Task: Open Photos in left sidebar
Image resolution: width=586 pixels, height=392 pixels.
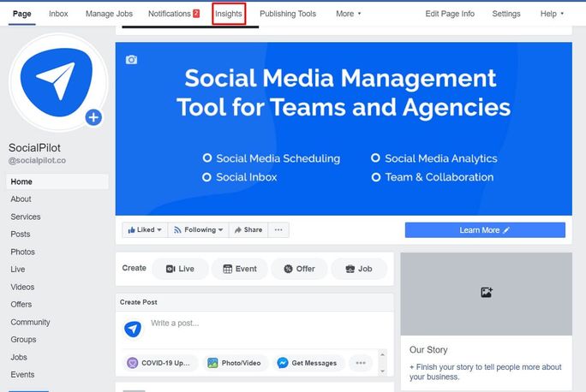Action: [22, 252]
